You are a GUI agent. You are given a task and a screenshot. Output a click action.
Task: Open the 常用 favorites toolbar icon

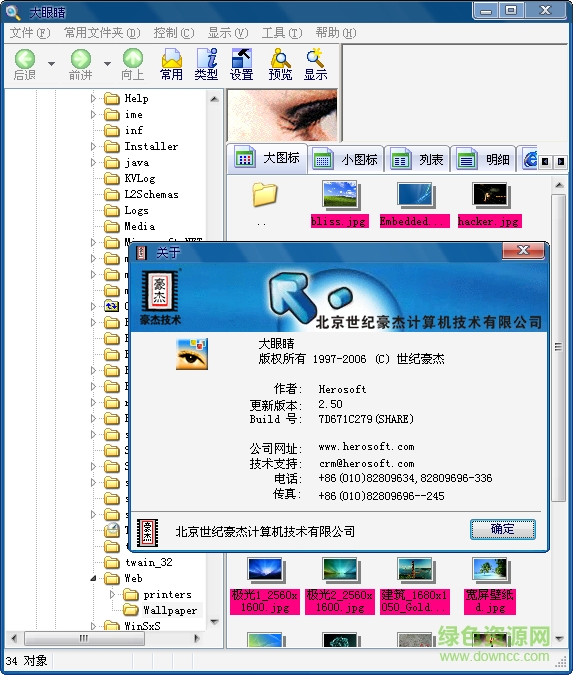pyautogui.click(x=171, y=65)
